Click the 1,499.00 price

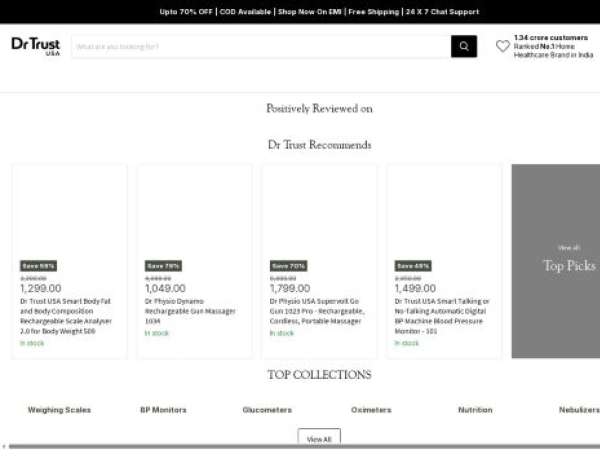[415, 288]
